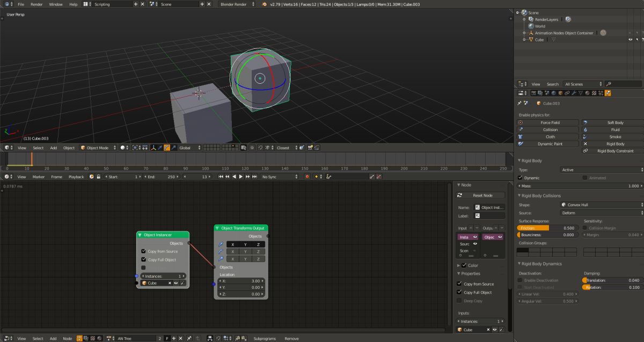The height and width of the screenshot is (342, 644).
Task: Toggle Copy Full Object in the node
Action: 143,260
